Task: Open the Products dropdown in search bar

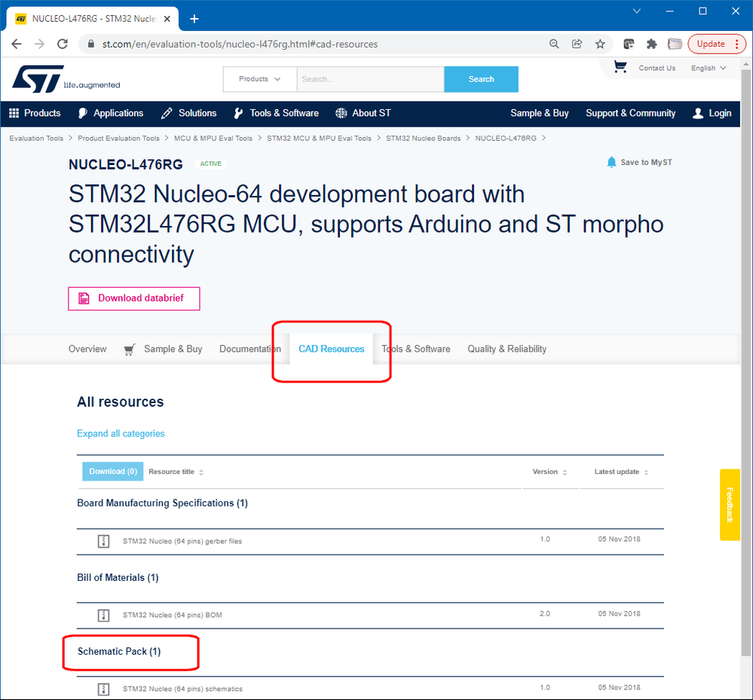Action: pos(260,79)
